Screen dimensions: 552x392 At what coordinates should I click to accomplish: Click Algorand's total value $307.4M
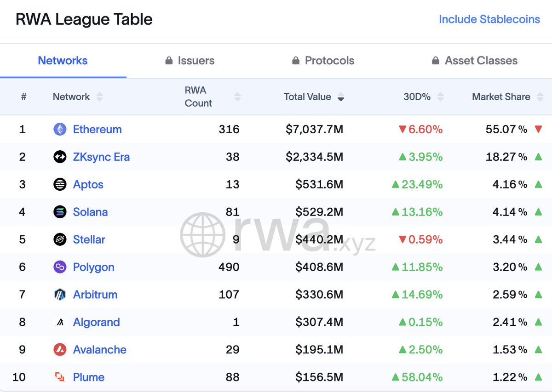[319, 322]
